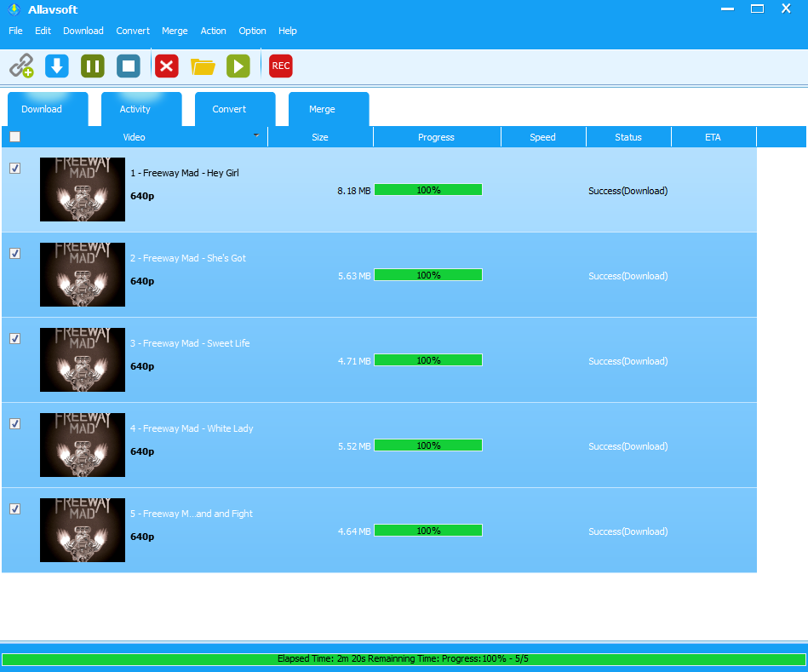The width and height of the screenshot is (808, 672).
Task: Click the Hey Girl video thumbnail
Action: (83, 190)
